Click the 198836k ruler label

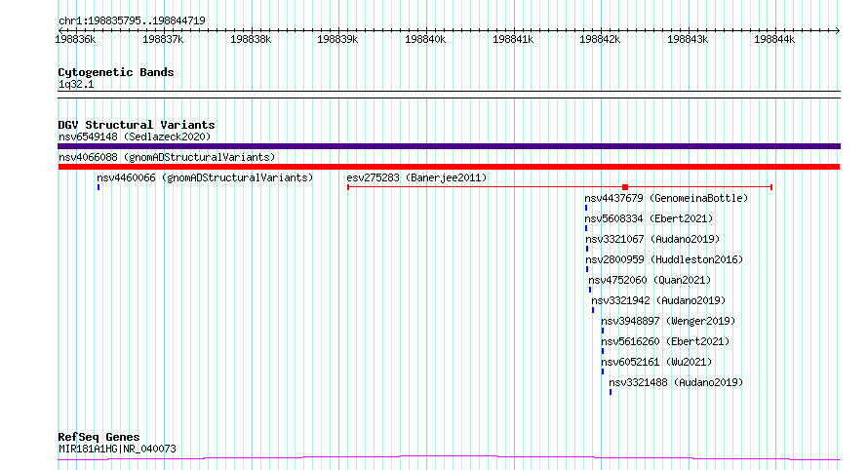coord(75,39)
